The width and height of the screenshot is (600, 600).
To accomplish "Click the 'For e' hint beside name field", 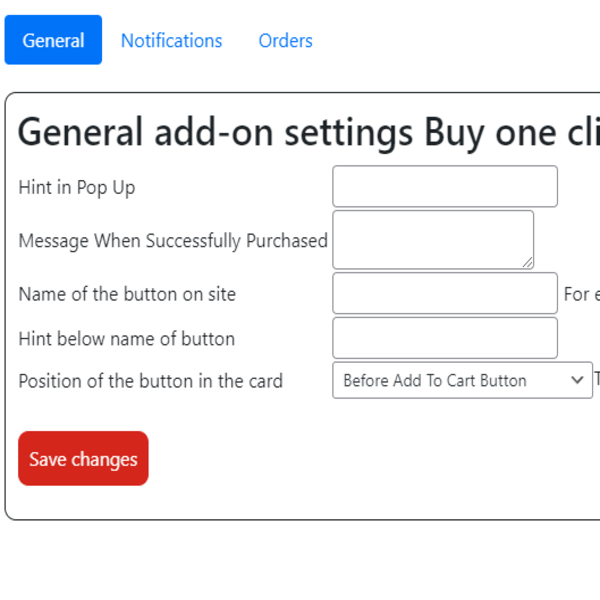I will click(582, 294).
